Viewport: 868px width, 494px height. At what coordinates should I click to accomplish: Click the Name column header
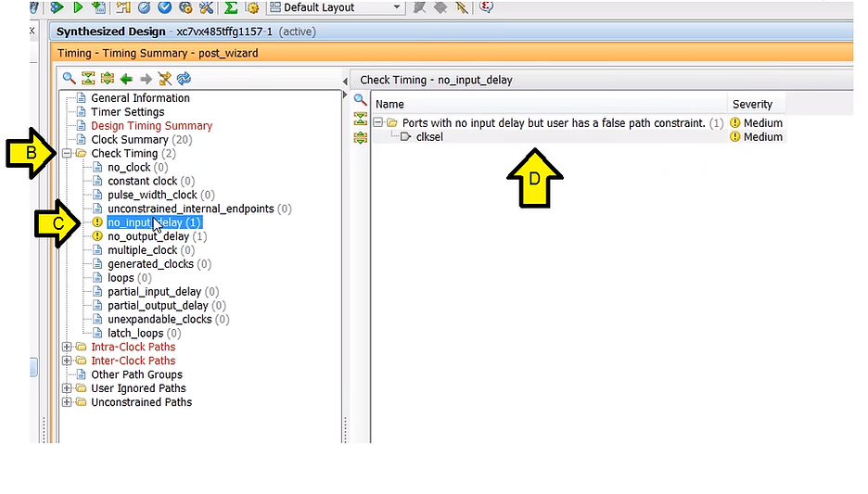tap(389, 105)
